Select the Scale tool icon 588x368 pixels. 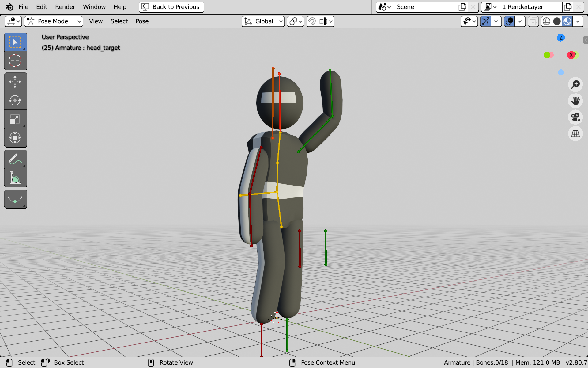pos(15,119)
